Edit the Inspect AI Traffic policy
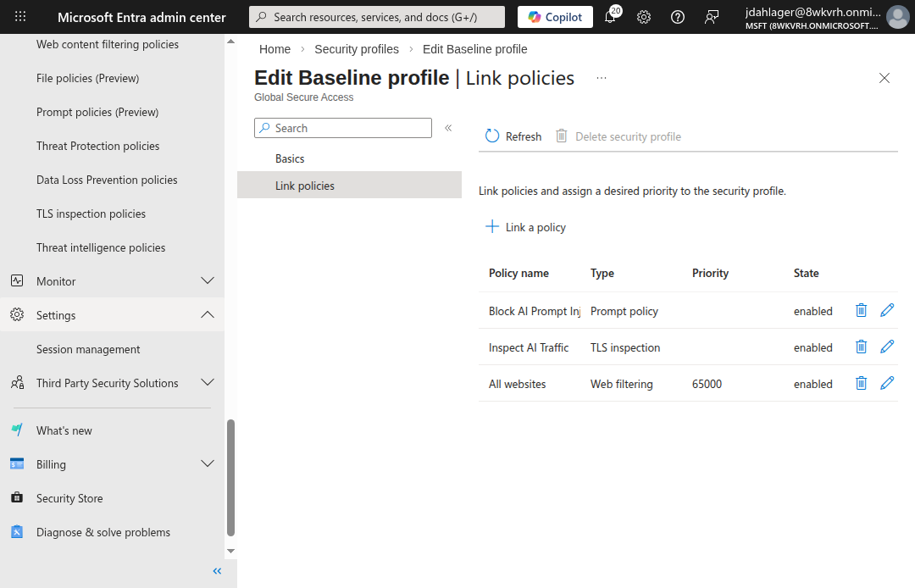915x588 pixels. [x=887, y=347]
